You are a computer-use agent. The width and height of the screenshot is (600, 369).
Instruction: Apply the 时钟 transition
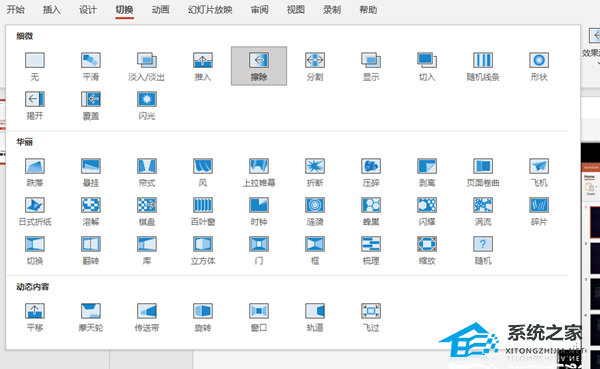259,211
